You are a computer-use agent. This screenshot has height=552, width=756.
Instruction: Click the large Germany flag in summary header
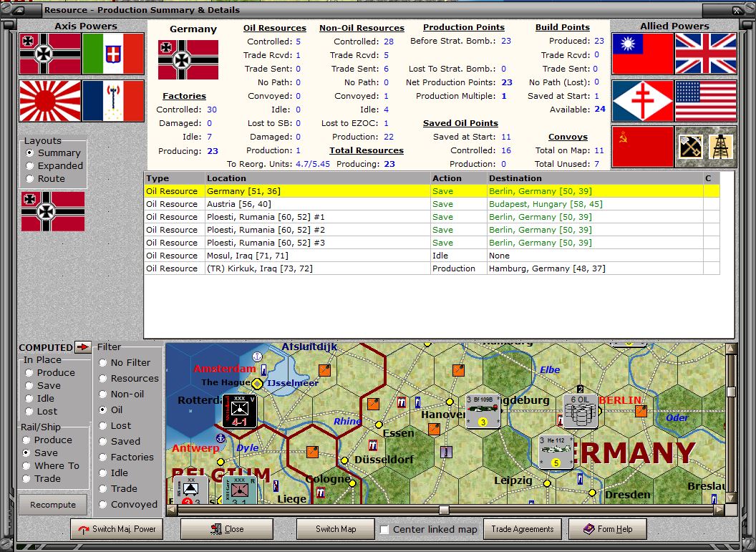188,59
